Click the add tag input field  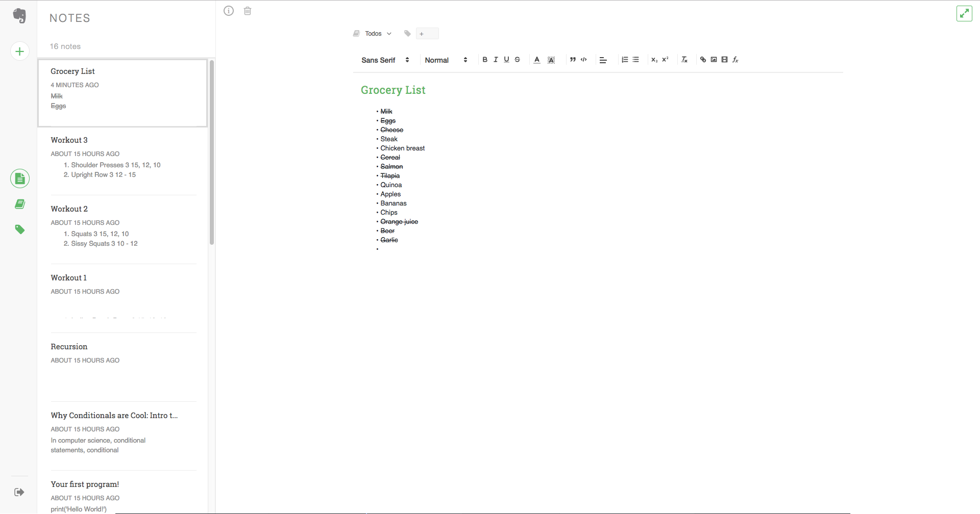427,34
